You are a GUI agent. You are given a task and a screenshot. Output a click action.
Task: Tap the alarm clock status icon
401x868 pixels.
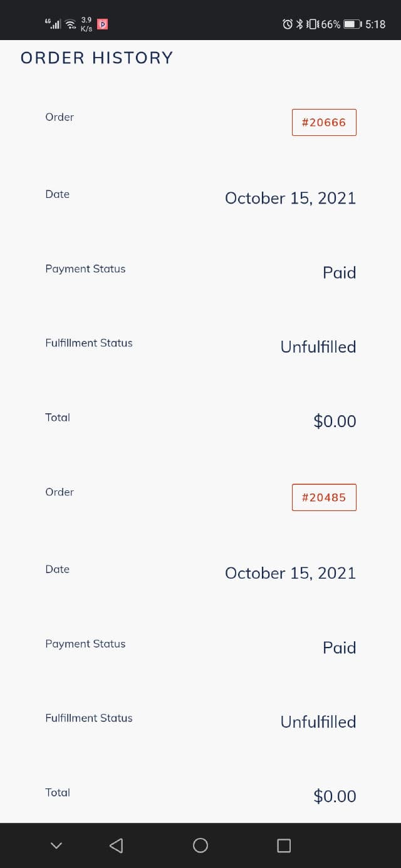(288, 24)
